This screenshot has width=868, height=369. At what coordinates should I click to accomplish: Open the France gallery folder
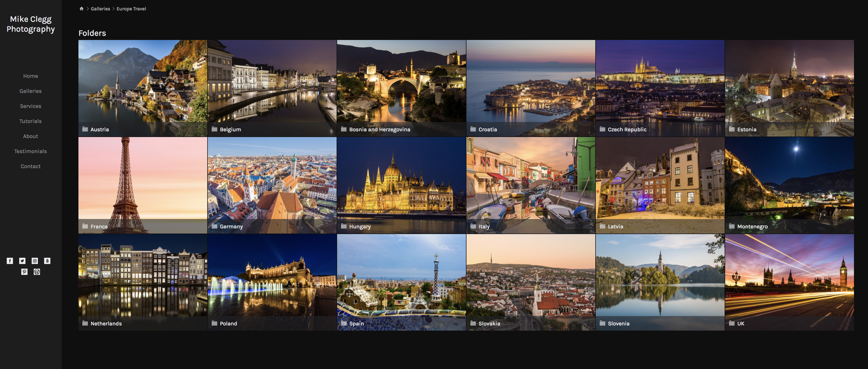pos(143,185)
